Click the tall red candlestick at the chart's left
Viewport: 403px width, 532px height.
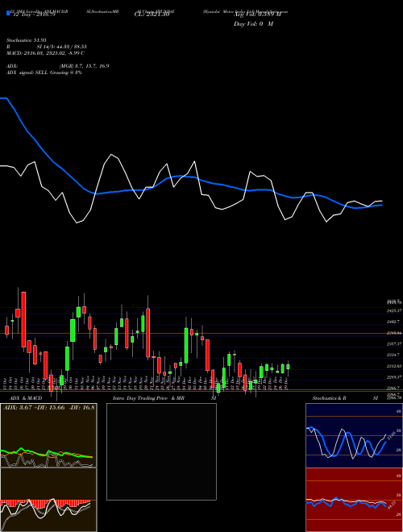pos(23,319)
